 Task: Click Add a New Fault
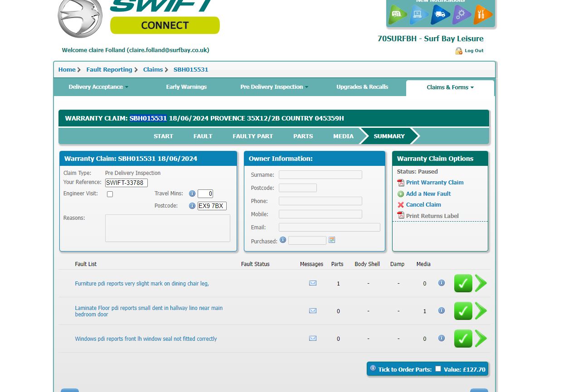428,194
